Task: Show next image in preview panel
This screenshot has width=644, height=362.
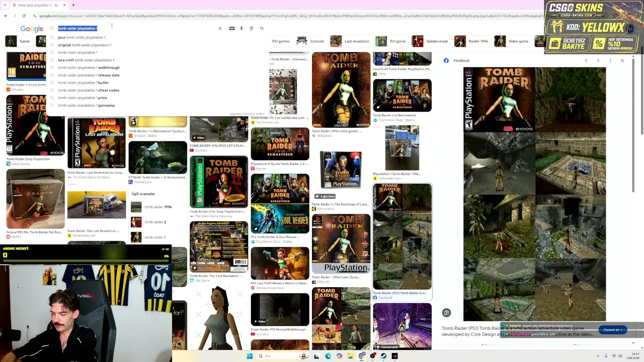Action: point(598,60)
